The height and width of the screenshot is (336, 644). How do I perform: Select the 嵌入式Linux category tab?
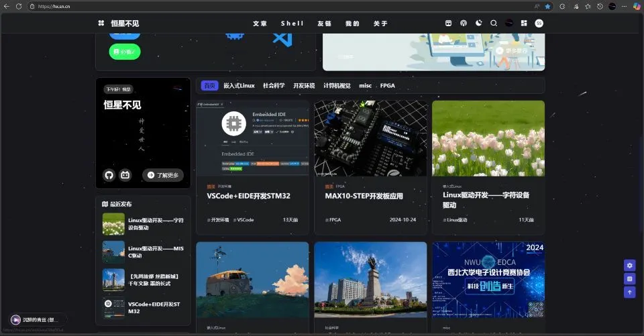coord(239,86)
